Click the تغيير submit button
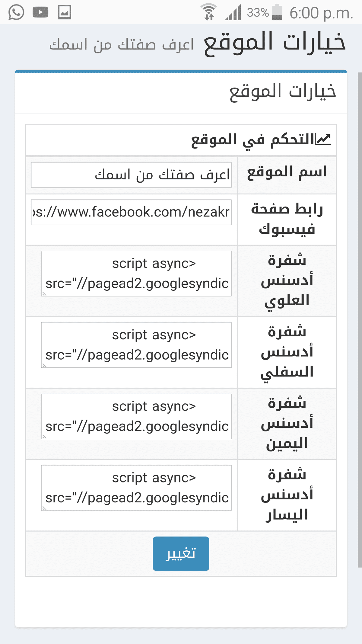This screenshot has width=362, height=644. coord(181,553)
